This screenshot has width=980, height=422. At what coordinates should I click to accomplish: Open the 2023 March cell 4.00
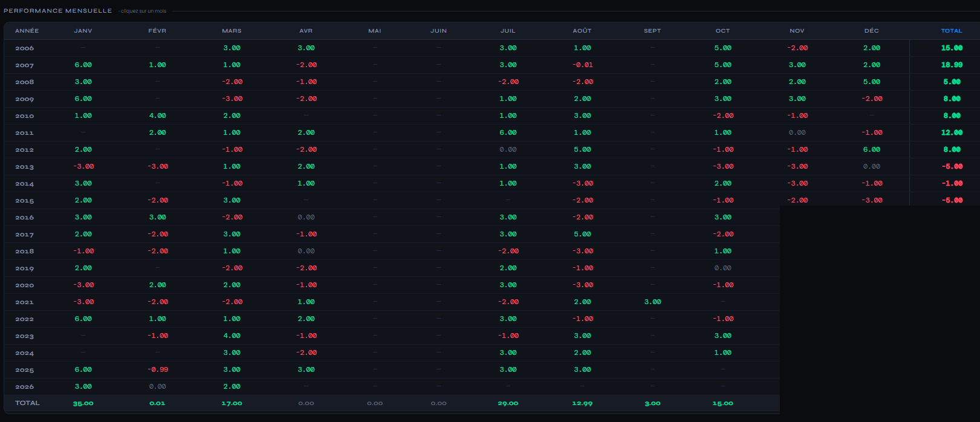232,336
